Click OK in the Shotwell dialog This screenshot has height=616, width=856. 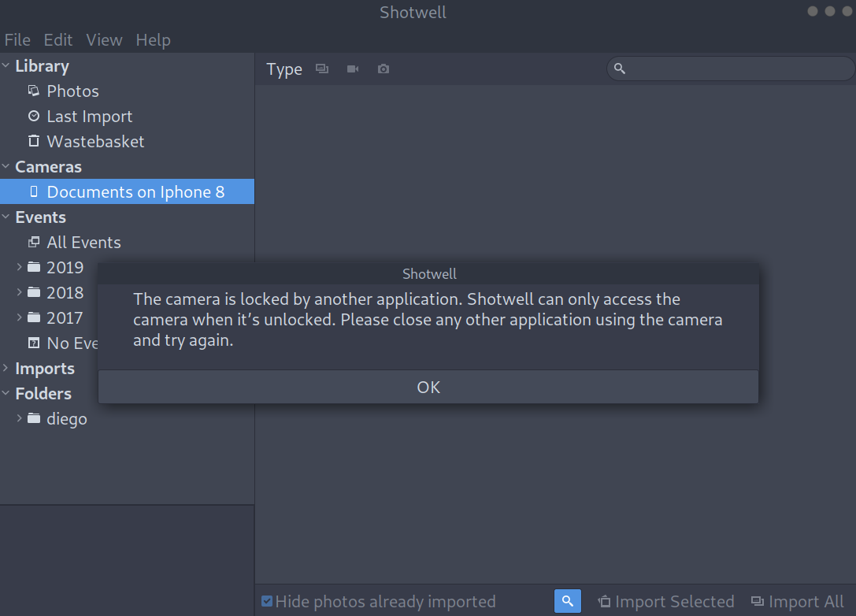(428, 387)
